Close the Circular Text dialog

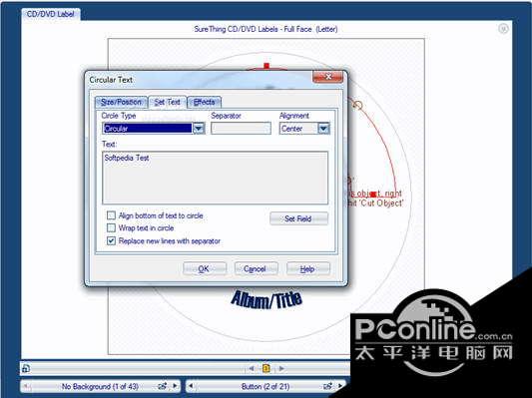point(327,77)
